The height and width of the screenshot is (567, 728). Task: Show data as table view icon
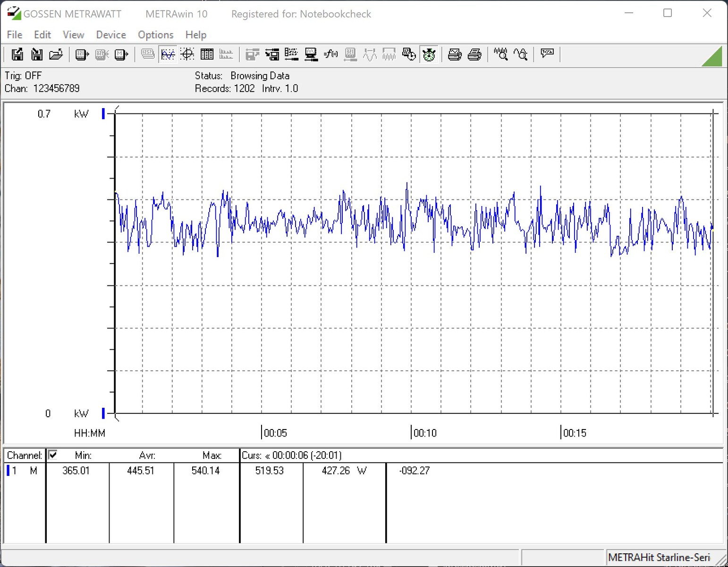click(207, 55)
